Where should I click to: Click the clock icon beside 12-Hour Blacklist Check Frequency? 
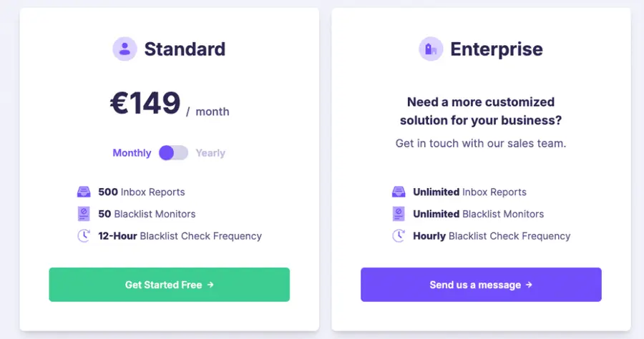click(84, 236)
